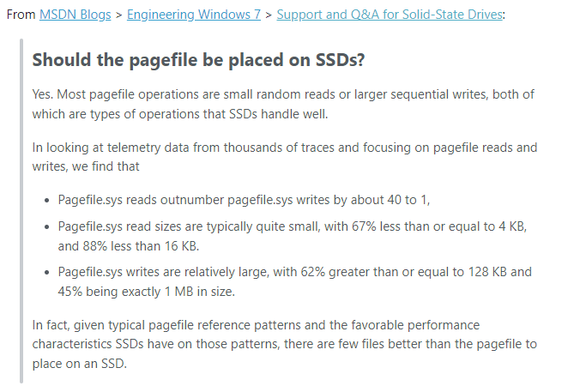Click the bullet about writes being relatively large
Screen dimensions: 568x392
tap(295, 281)
